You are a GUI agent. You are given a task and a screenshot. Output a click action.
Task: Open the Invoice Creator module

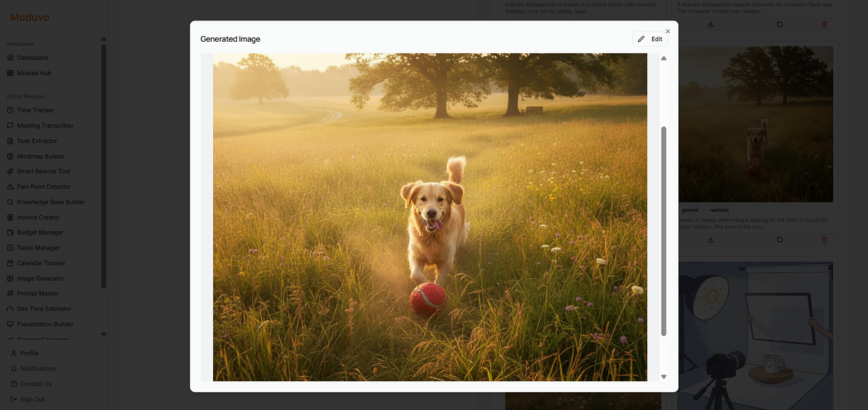pyautogui.click(x=38, y=217)
